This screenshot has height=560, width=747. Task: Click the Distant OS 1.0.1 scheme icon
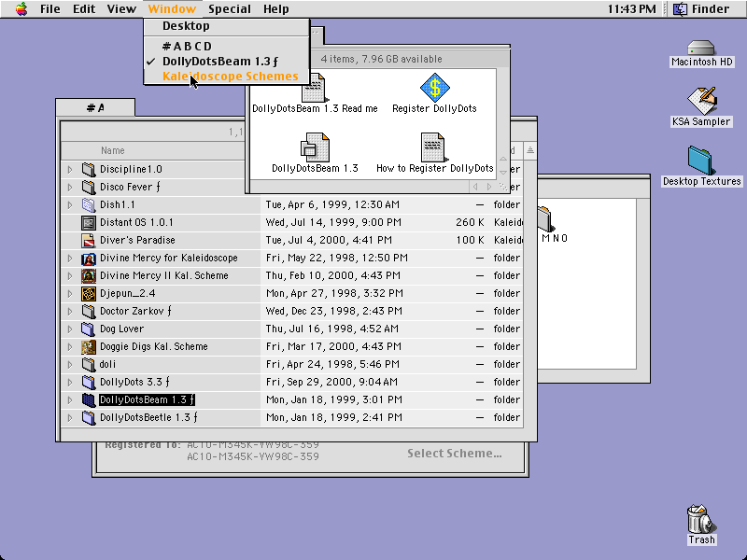pos(88,222)
